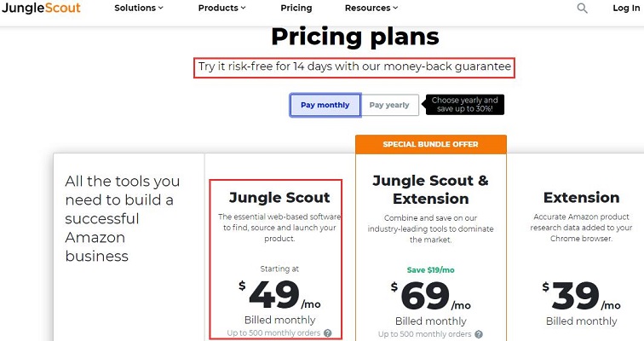
Task: Click the Special Bundle Offer banner
Action: (x=430, y=144)
